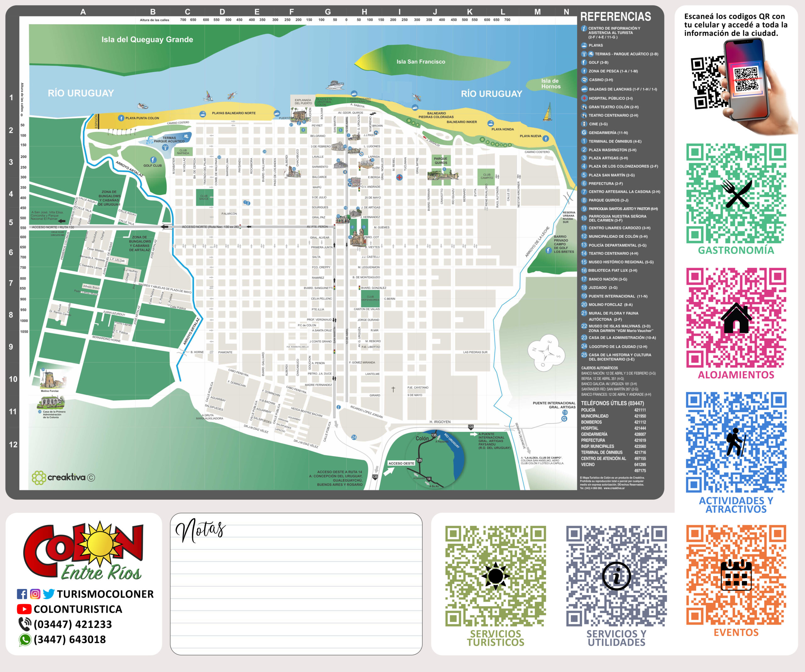Click the Notas writing area
Image resolution: width=805 pixels, height=672 pixels.
296,590
